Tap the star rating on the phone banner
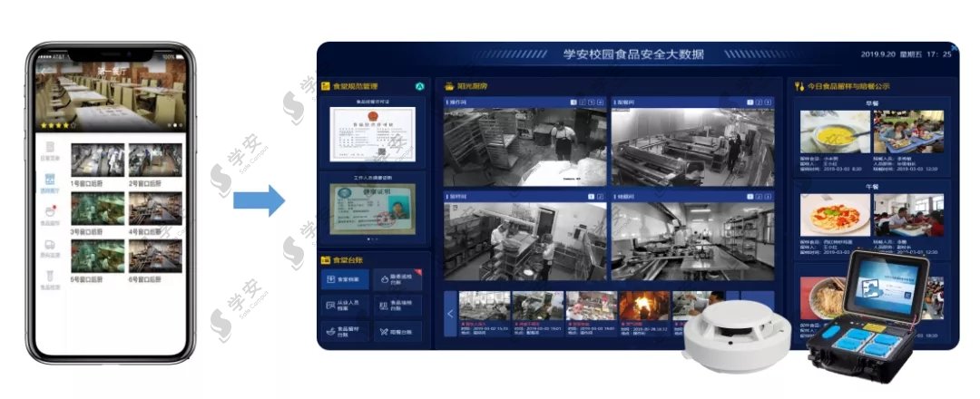 (57, 125)
